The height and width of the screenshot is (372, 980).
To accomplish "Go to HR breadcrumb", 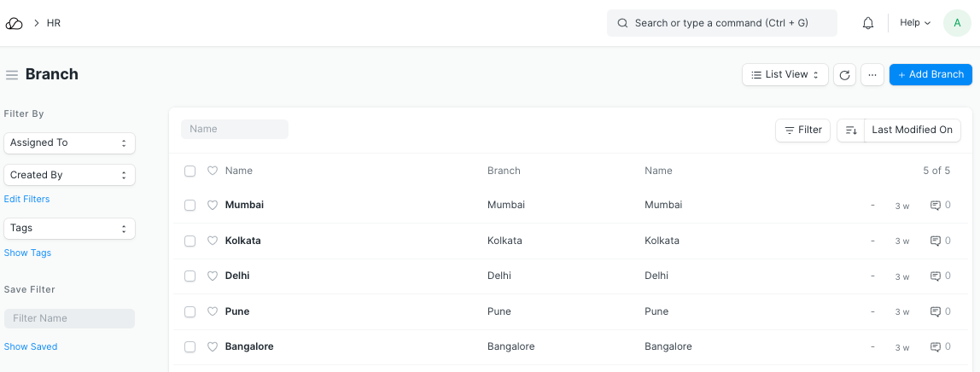I will coord(54,23).
